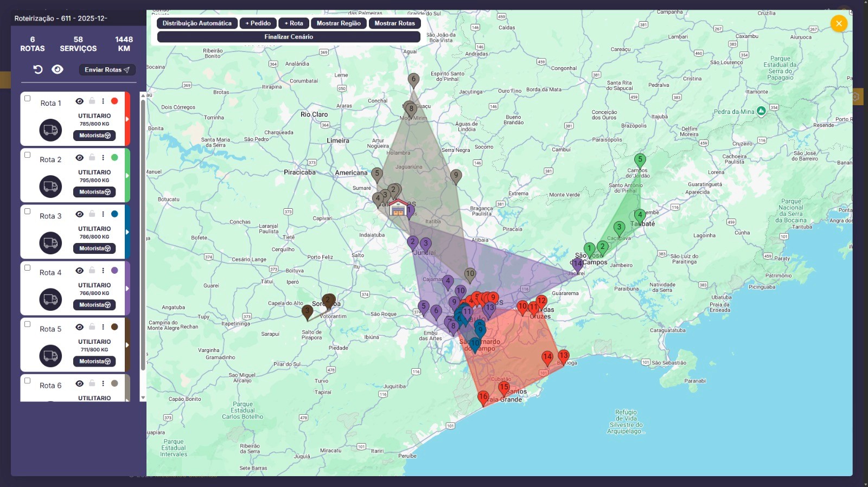Click the padlock icon on Rota 6
868x487 pixels.
(x=92, y=383)
